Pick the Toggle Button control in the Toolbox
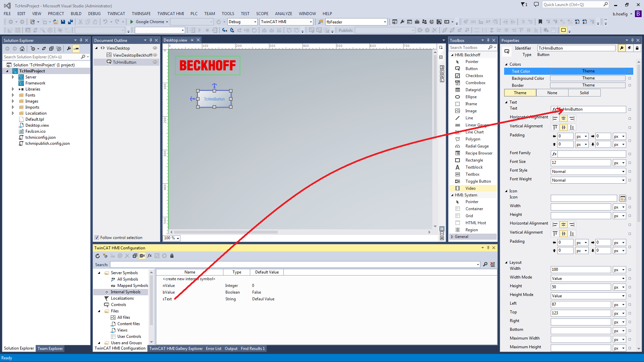Screen dimensions: 644x362 [x=478, y=181]
